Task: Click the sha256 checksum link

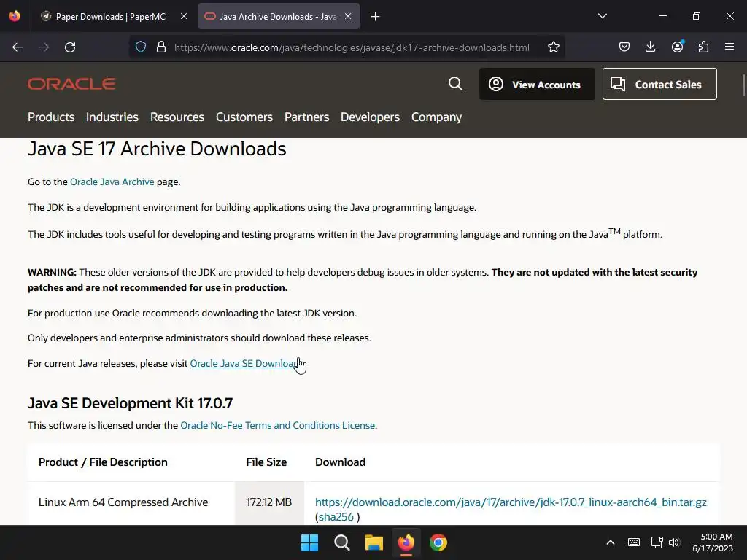Action: [x=336, y=517]
